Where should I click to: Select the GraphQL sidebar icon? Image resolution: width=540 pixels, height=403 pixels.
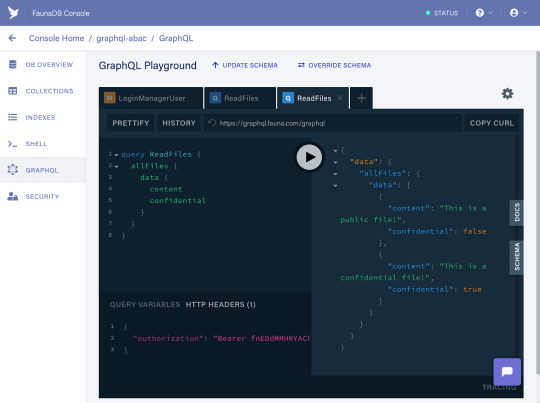[x=12, y=169]
